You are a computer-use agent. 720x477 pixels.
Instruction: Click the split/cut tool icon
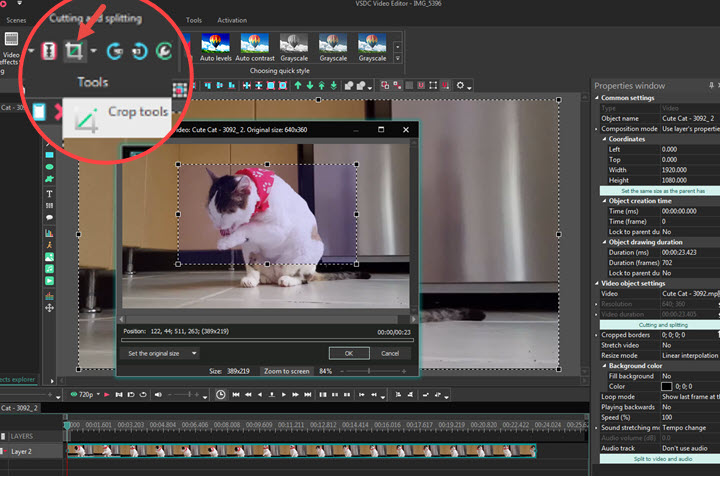coord(48,50)
